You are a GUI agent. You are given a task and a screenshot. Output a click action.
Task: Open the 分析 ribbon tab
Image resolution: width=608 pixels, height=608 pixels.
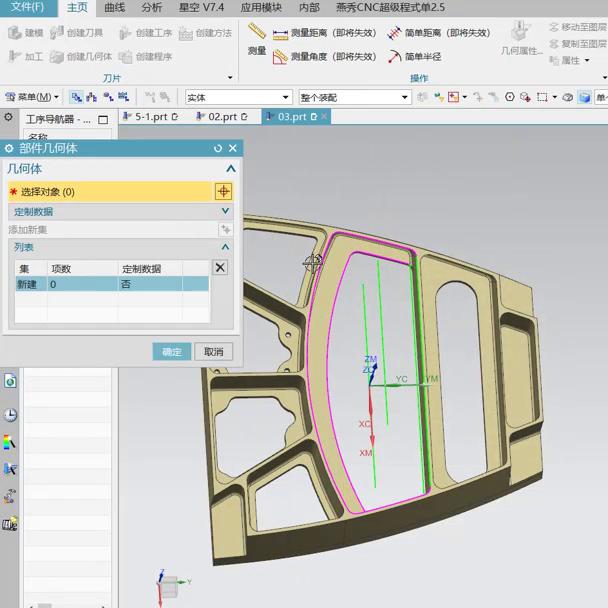click(x=151, y=7)
